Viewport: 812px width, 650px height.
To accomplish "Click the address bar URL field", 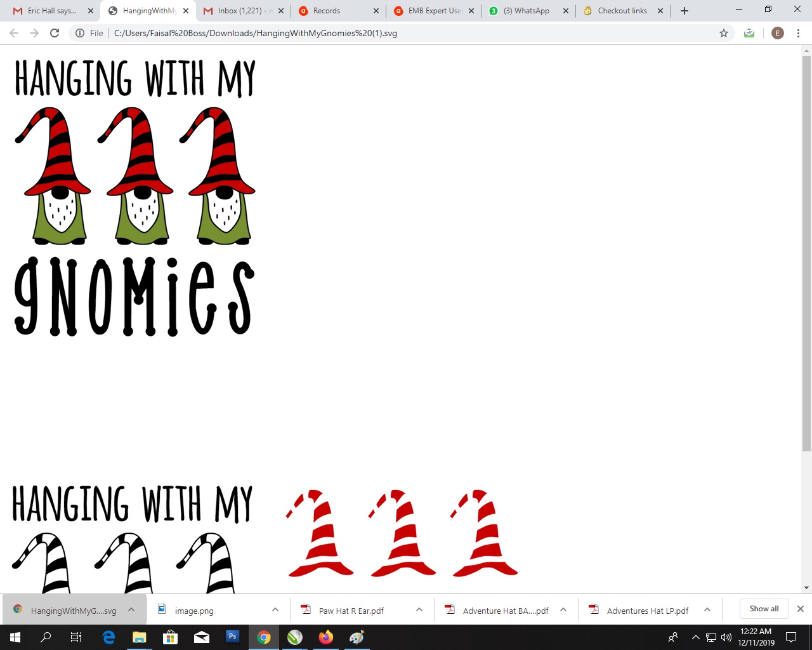I will (x=406, y=33).
